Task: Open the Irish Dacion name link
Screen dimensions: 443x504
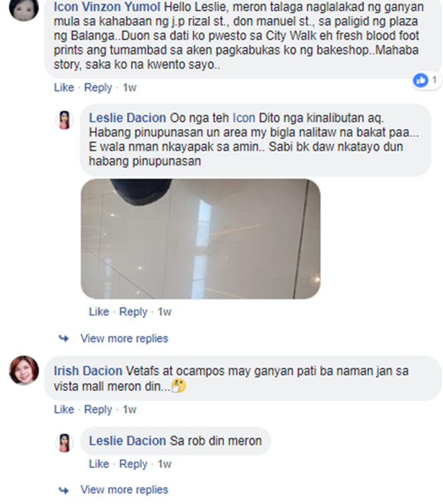Action: [87, 371]
